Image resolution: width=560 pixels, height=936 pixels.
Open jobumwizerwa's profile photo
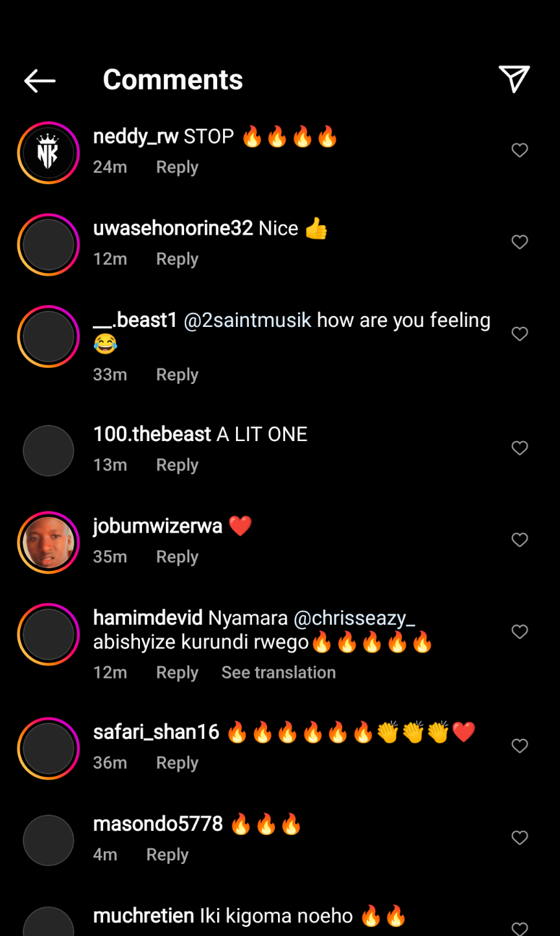pyautogui.click(x=49, y=542)
